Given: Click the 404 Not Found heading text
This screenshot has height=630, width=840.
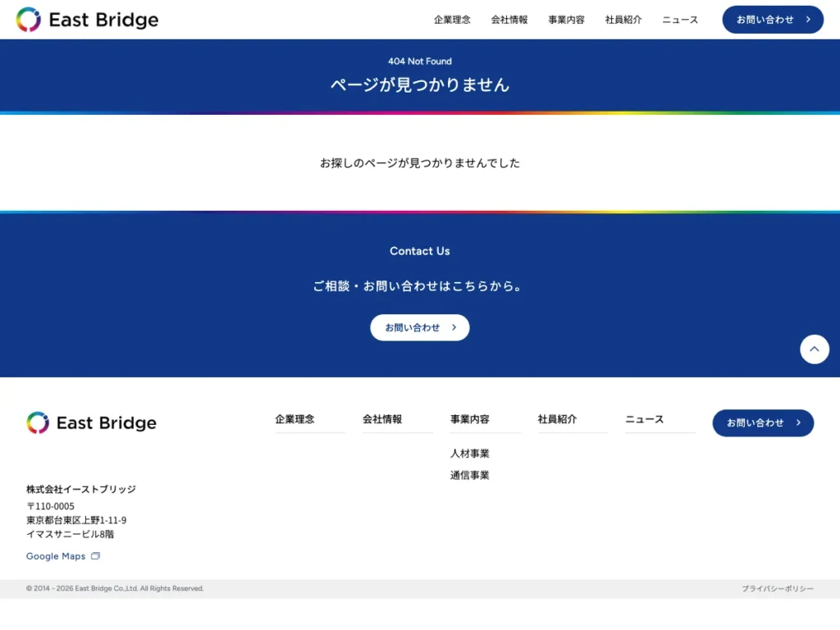Looking at the screenshot, I should pyautogui.click(x=420, y=61).
